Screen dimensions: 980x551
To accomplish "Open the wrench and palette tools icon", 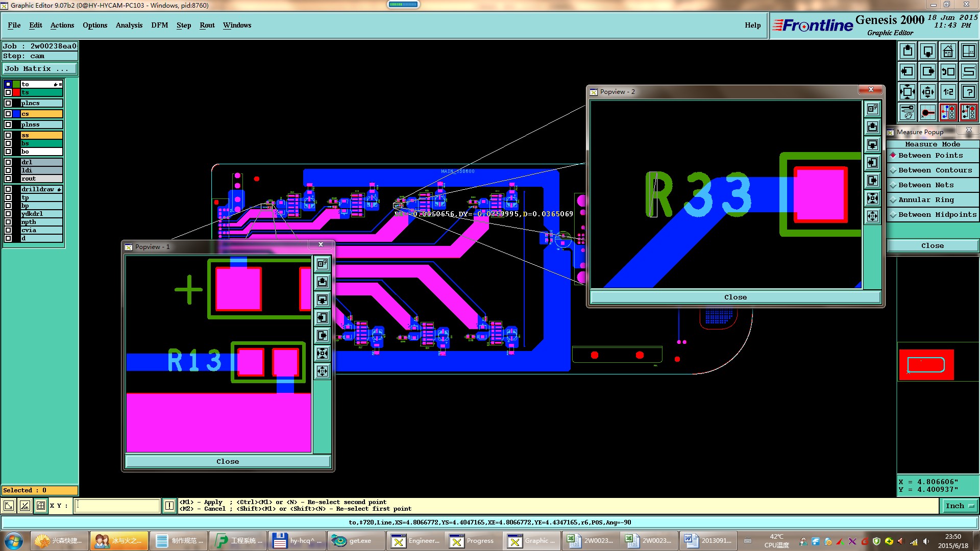I will [x=908, y=112].
